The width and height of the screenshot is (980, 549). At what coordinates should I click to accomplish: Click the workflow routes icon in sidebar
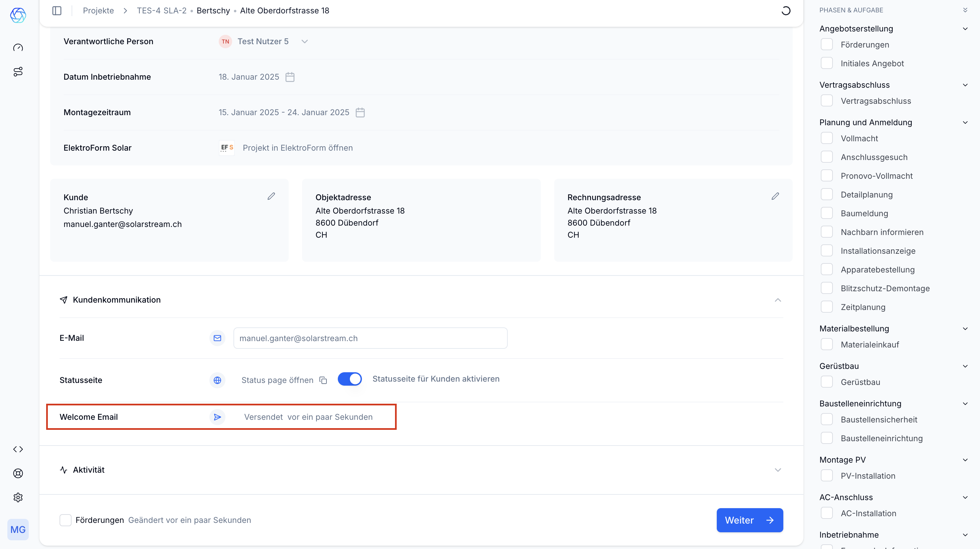click(18, 72)
